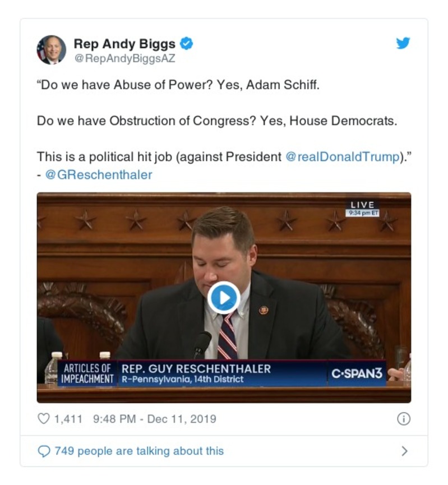Like the tweet with the heart icon
This screenshot has height=485, width=448.
[43, 419]
